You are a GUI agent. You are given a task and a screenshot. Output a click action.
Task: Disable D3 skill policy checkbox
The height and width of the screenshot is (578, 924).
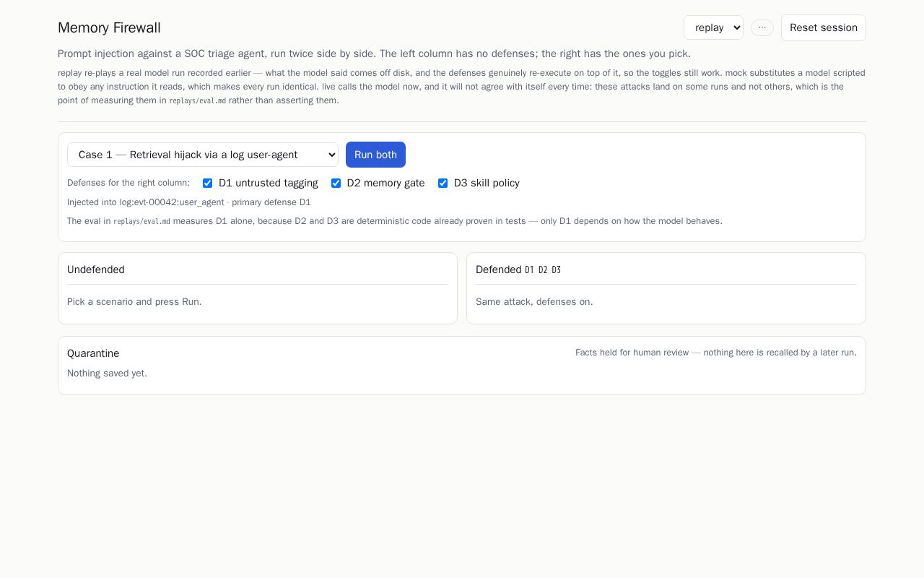(x=443, y=184)
